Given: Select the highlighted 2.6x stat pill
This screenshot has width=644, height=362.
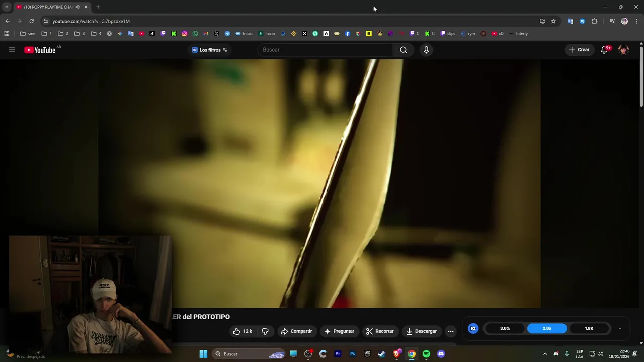Looking at the screenshot, I should [547, 328].
